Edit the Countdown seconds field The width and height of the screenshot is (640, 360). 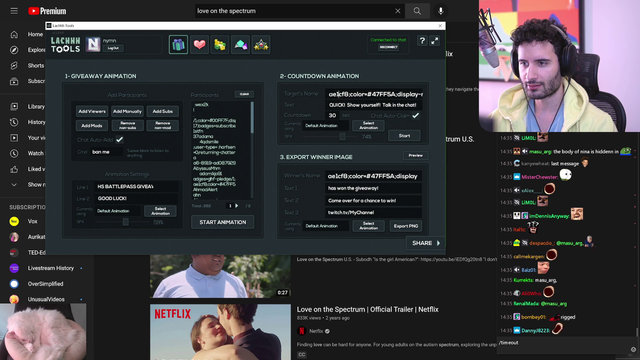[332, 116]
